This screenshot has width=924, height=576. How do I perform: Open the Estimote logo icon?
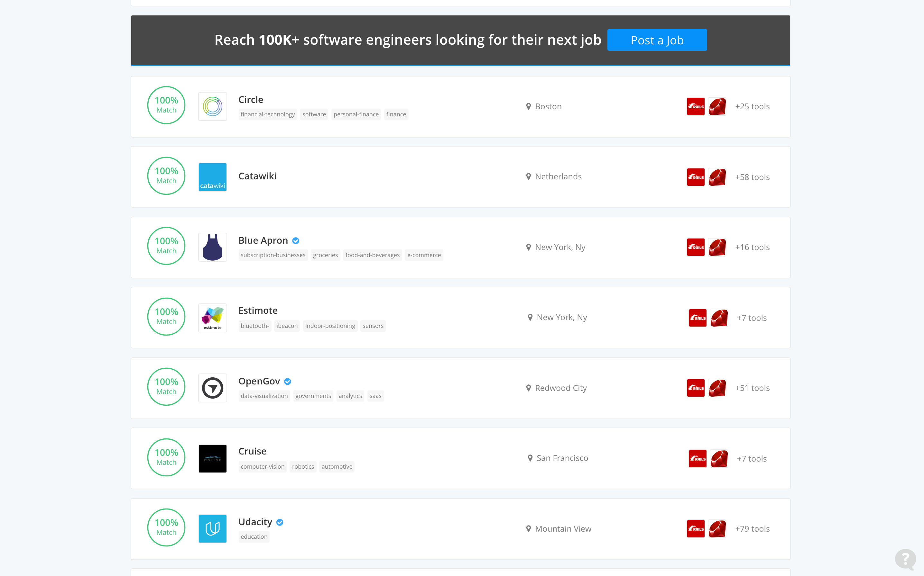pos(212,318)
